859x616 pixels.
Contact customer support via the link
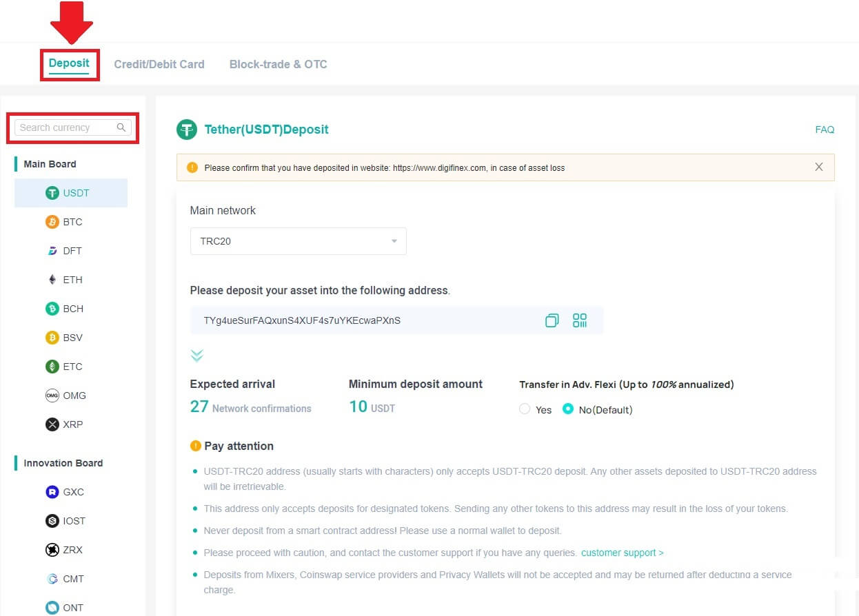(619, 552)
